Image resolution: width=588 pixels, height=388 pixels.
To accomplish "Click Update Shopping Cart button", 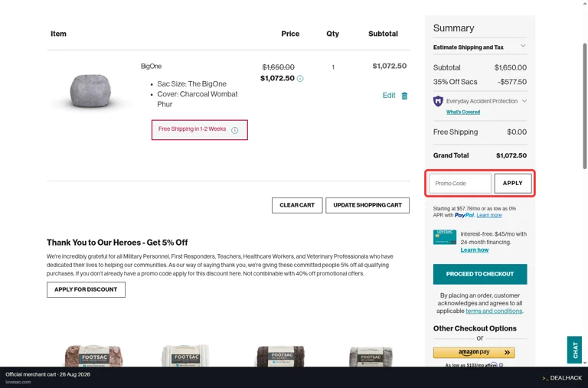I will [x=367, y=205].
